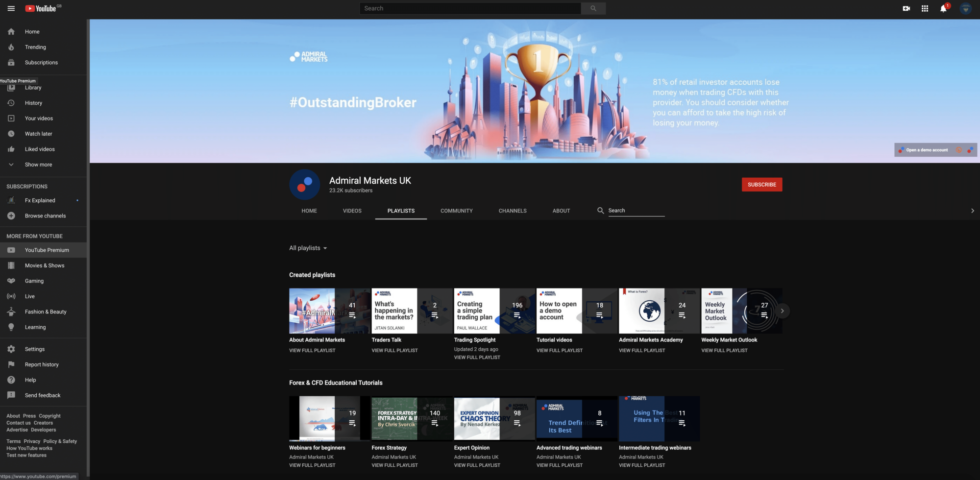Expand the All playlists dropdown
The image size is (980, 480).
click(308, 248)
